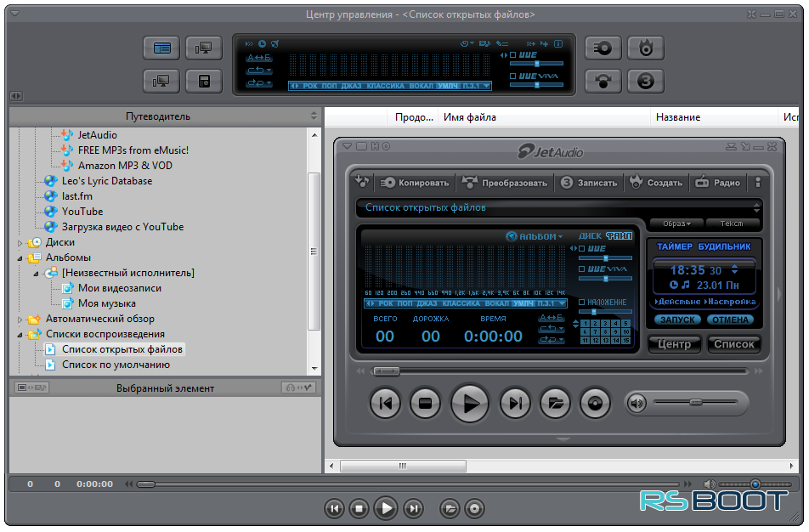Click the disc eject button in JetAudio player
Viewport: 809px width, 532px height.
595,403
